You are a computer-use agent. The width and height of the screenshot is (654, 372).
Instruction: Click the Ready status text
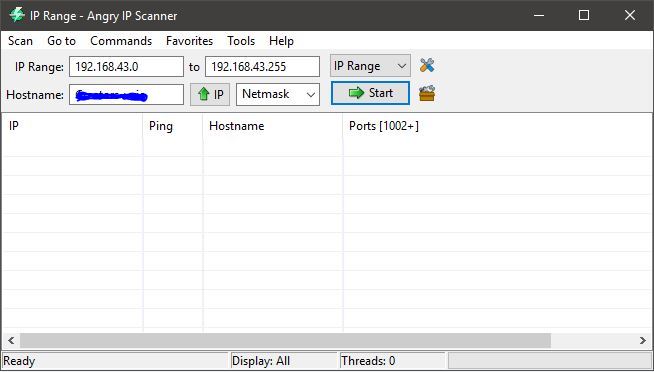[x=19, y=361]
